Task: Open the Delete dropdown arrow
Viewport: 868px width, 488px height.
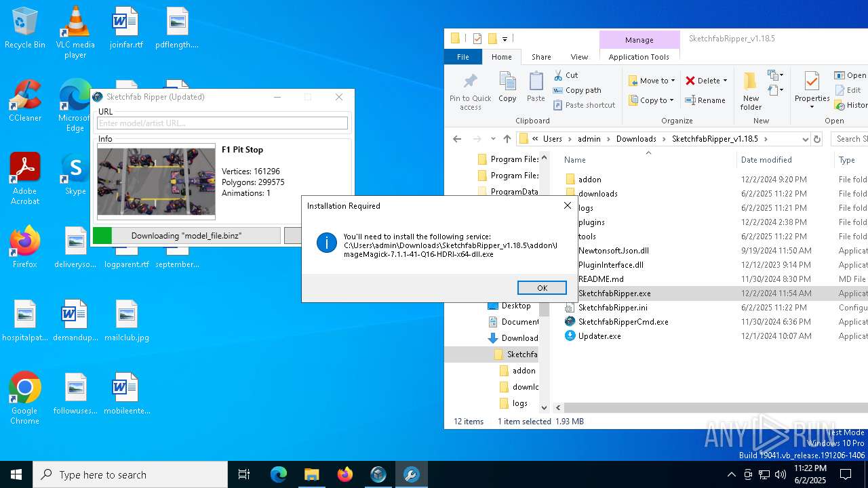Action: [x=725, y=81]
